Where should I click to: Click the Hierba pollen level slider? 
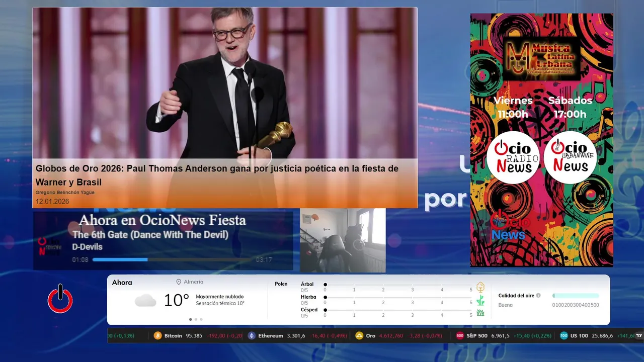[398, 298]
